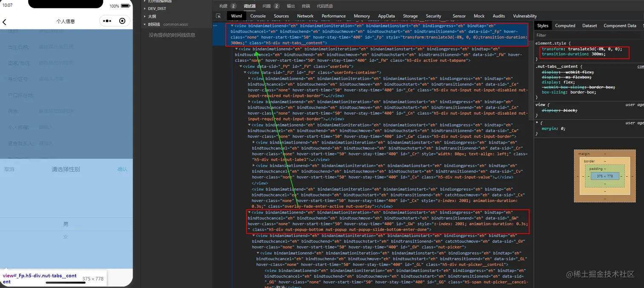Image resolution: width=644 pixels, height=288 pixels.
Task: Expand the _Cn nut-input node
Action: click(250, 102)
